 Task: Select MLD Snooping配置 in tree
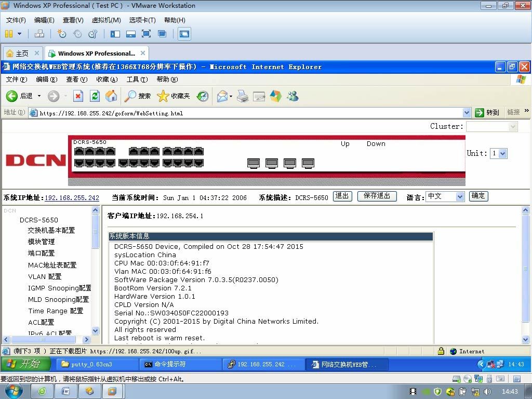58,300
